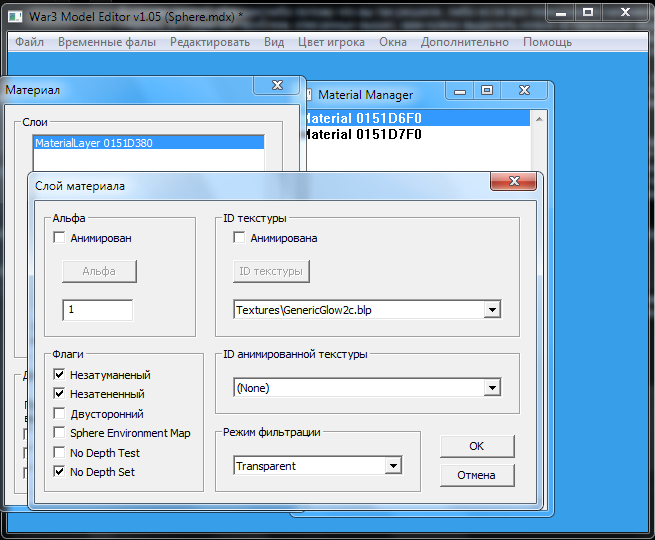Viewport: 655px width, 540px height.
Task: Open the Файл menu
Action: click(29, 42)
